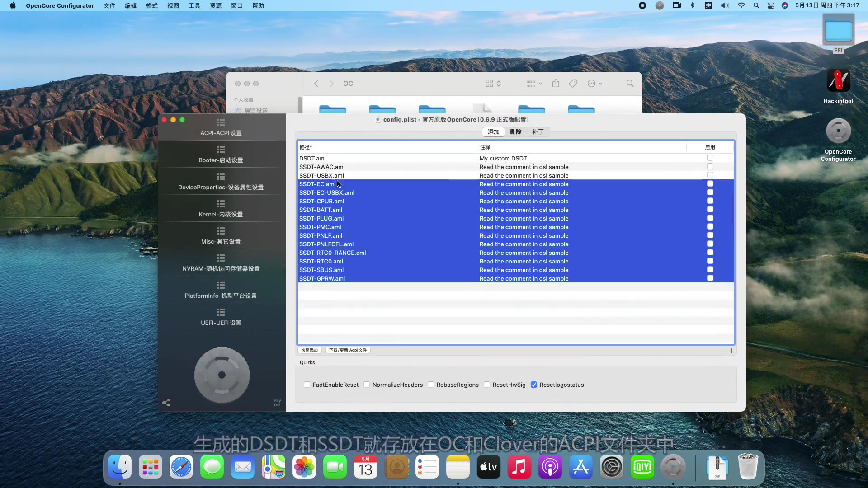Click the plus button to add ACPI row
The height and width of the screenshot is (488, 868).
731,351
